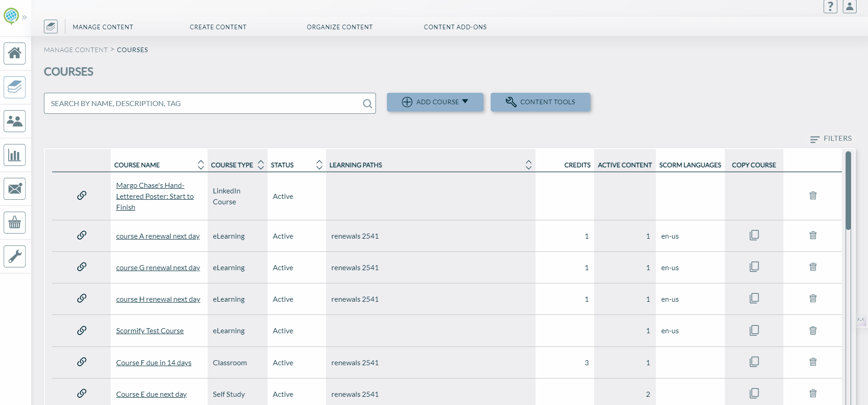Open course A renewal next day link

158,236
